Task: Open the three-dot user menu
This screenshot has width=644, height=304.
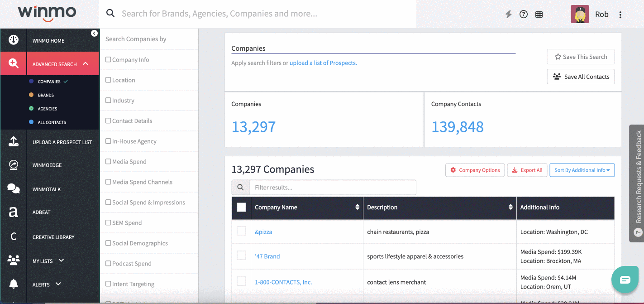Action: 620,14
